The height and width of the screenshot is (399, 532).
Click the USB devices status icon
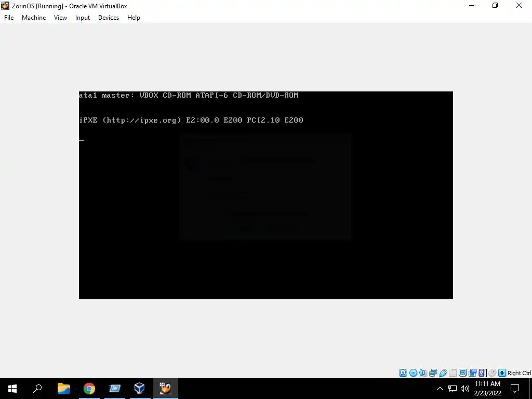coord(443,373)
